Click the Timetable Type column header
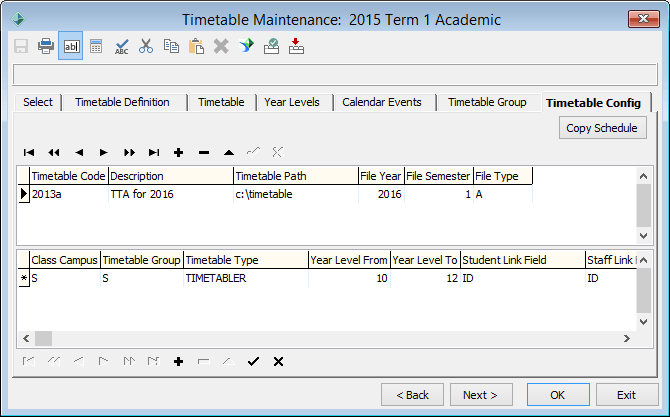This screenshot has width=670, height=417. tap(246, 260)
